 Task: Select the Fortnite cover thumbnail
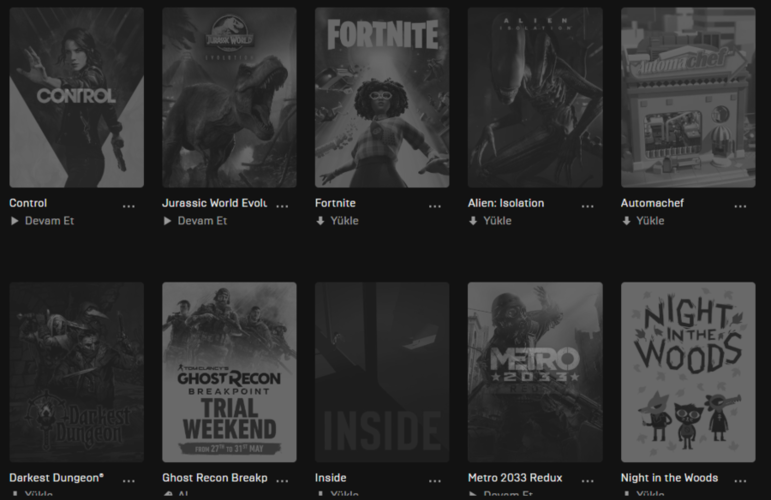(382, 97)
